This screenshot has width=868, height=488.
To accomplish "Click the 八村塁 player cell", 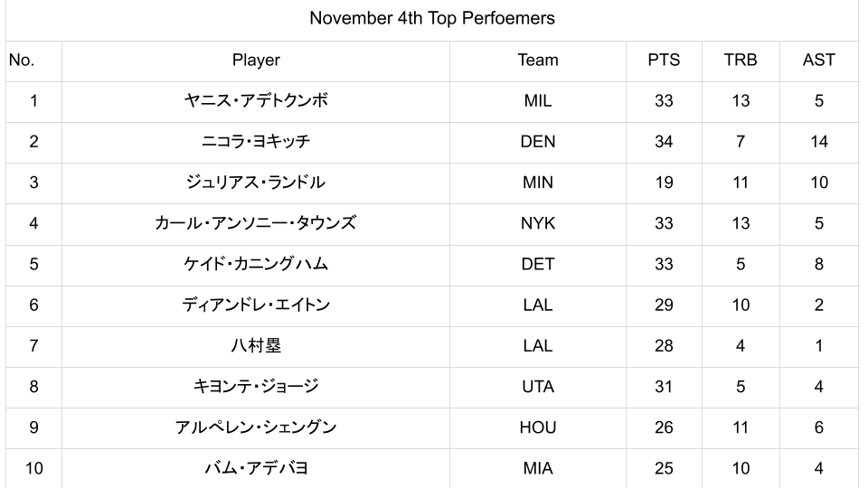I will [256, 345].
